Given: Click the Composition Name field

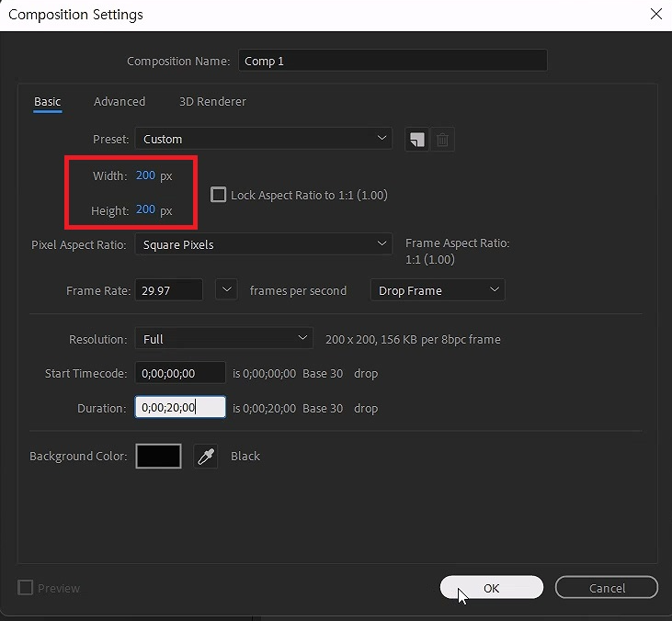Looking at the screenshot, I should pyautogui.click(x=393, y=61).
